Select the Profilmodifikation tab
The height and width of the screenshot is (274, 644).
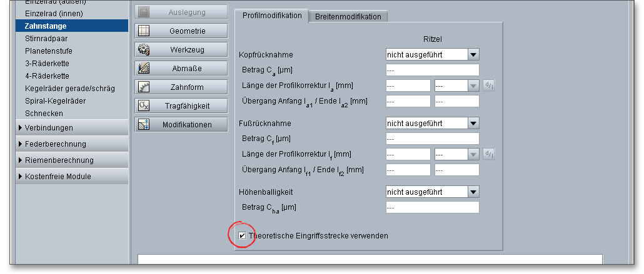pos(272,16)
